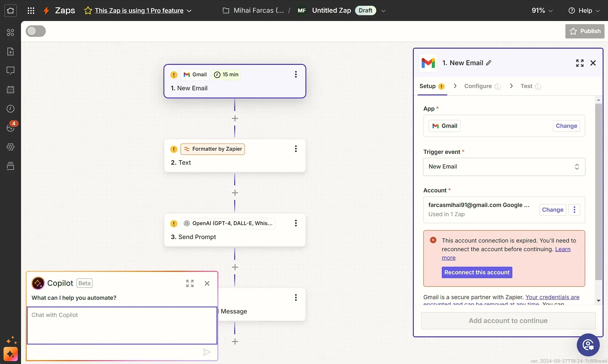Open the history clock icon in the sidebar
Image resolution: width=608 pixels, height=364 pixels.
pos(10,108)
